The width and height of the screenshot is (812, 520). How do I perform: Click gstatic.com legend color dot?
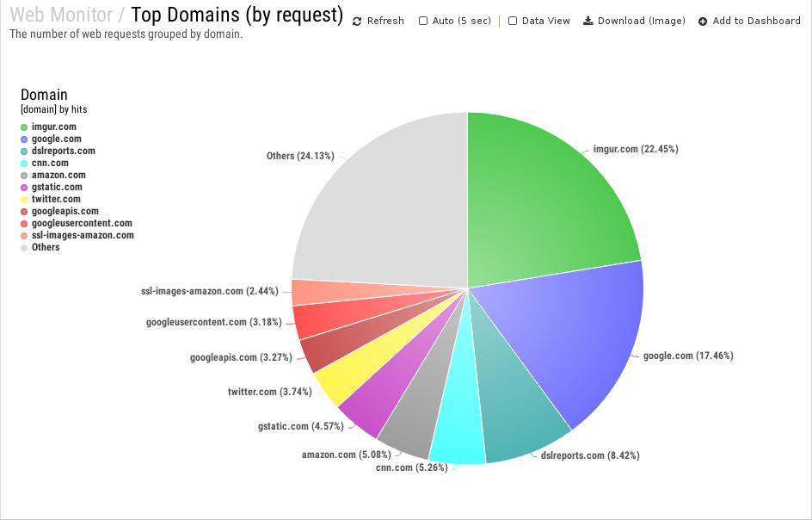tap(24, 187)
